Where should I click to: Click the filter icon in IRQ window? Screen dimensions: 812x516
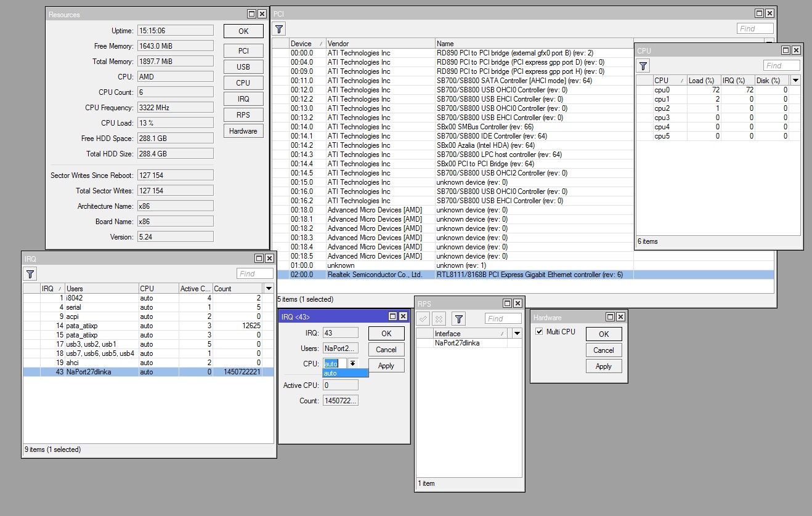pyautogui.click(x=30, y=274)
